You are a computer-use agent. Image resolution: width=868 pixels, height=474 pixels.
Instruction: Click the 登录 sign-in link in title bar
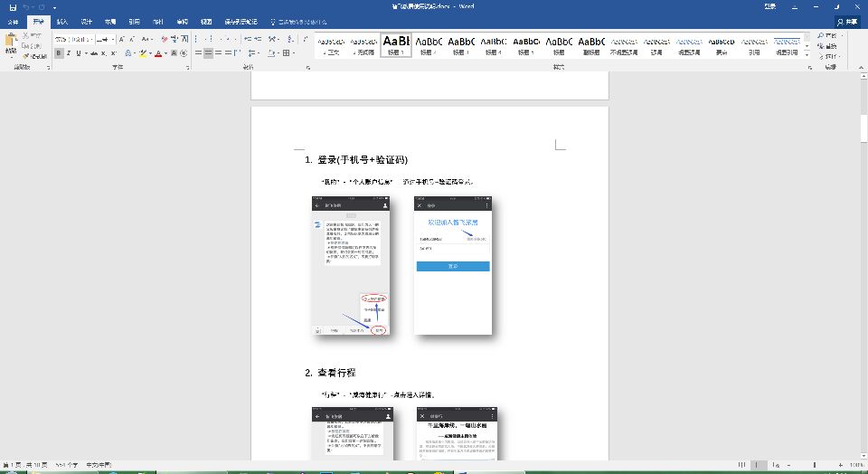point(769,6)
